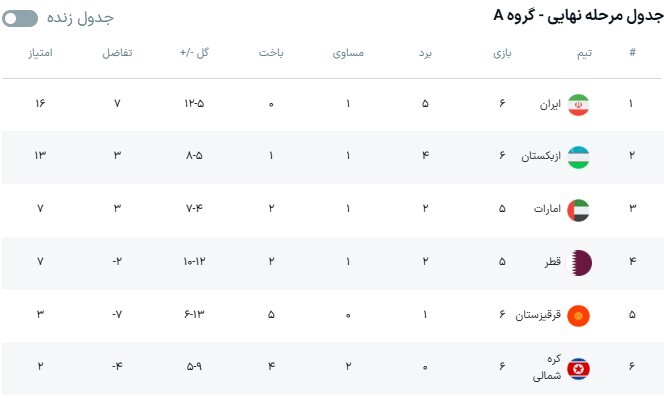
Task: Open the کره شمالی team link
Action: pyautogui.click(x=547, y=367)
